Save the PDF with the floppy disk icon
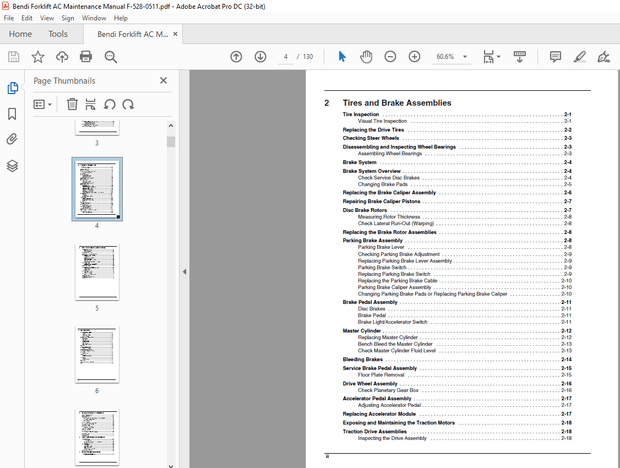620x468 pixels. pos(14,57)
